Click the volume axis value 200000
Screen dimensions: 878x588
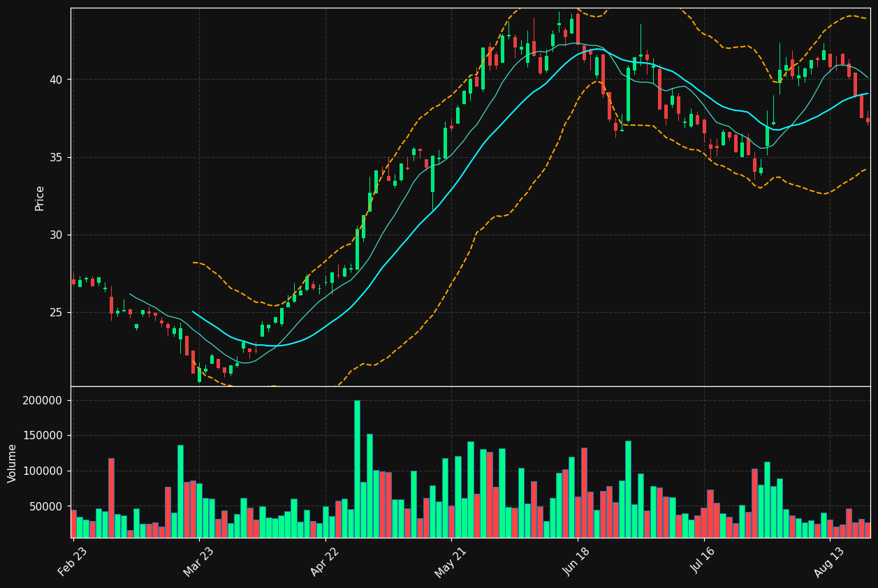click(x=43, y=401)
